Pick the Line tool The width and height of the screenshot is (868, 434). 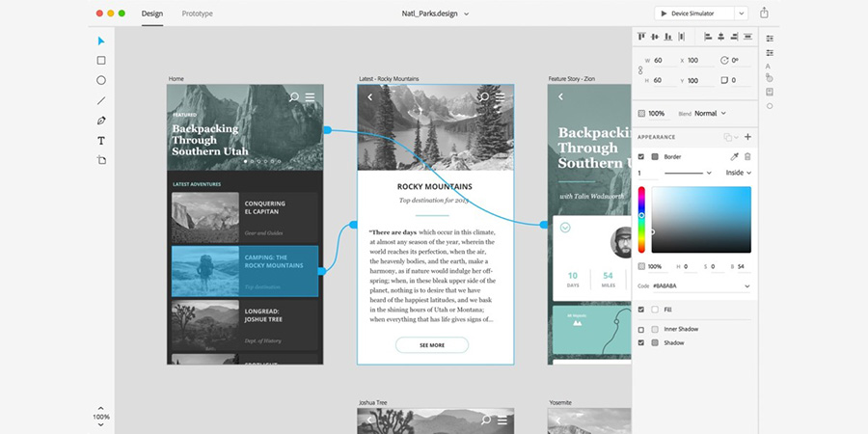click(x=101, y=100)
